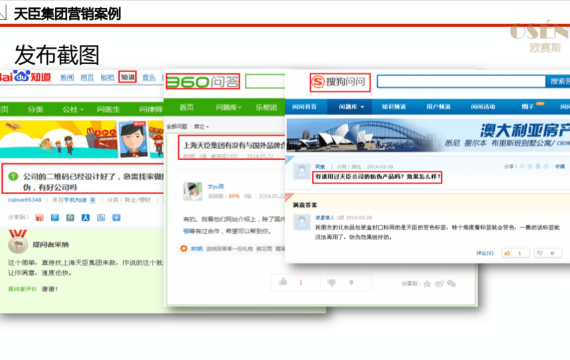Image resolution: width=570 pixels, height=360 pixels.
Task: Open 首页 in the 360 green navigation bar
Action: 187,107
